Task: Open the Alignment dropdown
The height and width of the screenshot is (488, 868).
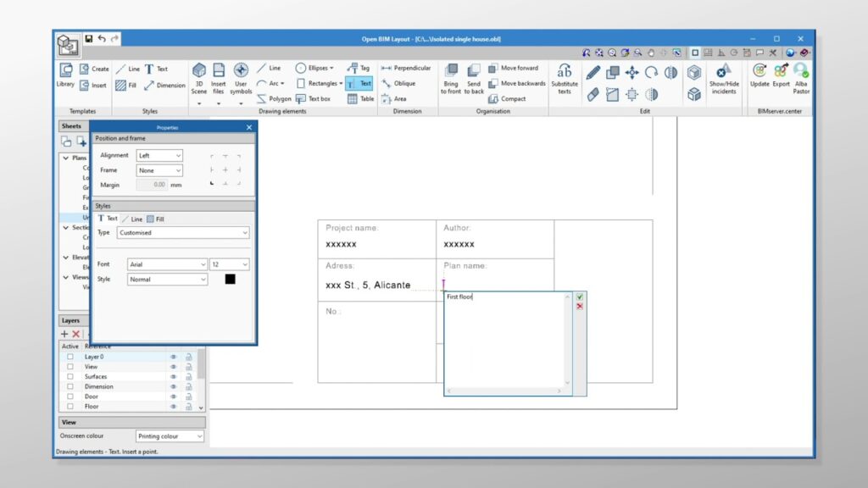Action: [159, 156]
